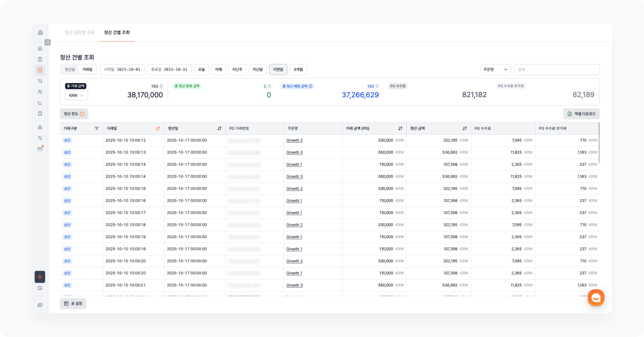This screenshot has width=644, height=337.
Task: Open the KRW currency dropdown
Action: (x=76, y=96)
